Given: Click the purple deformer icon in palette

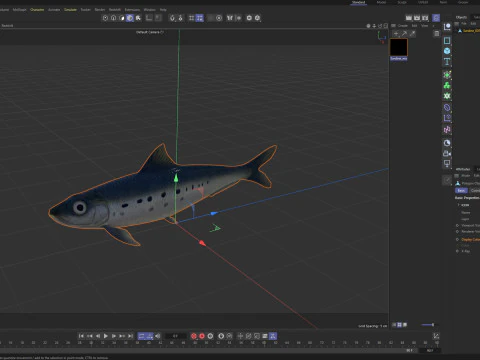Looking at the screenshot, I should 447,107.
